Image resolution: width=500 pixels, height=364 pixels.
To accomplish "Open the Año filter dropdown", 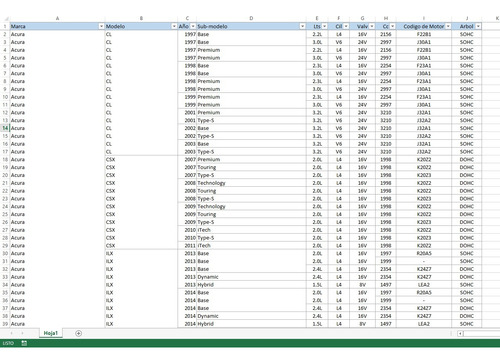I will tap(193, 26).
